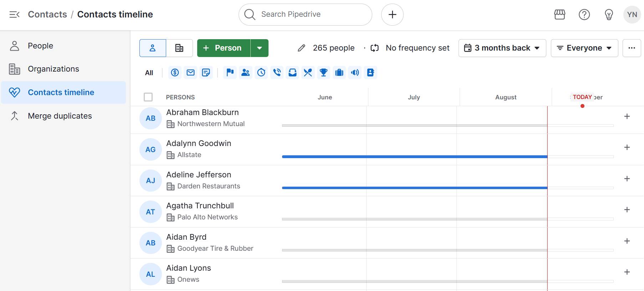Click Abraham Blackburn's gray timeline bar
This screenshot has width=644, height=291.
[414, 125]
